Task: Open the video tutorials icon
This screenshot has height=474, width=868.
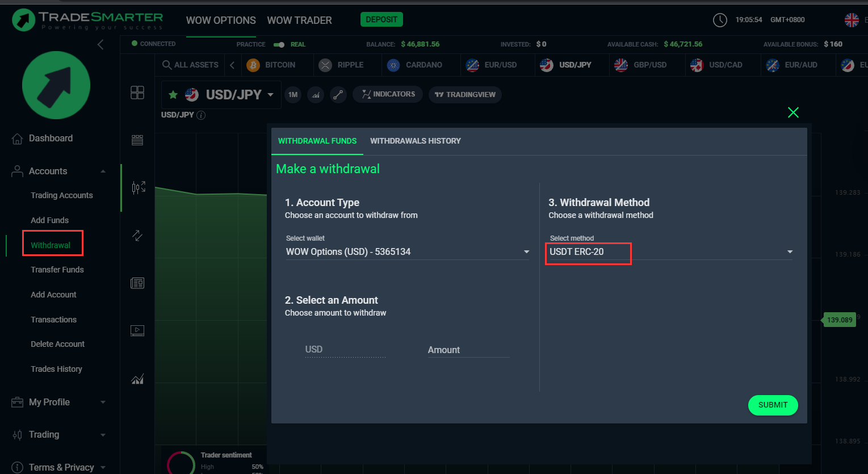Action: click(x=137, y=330)
